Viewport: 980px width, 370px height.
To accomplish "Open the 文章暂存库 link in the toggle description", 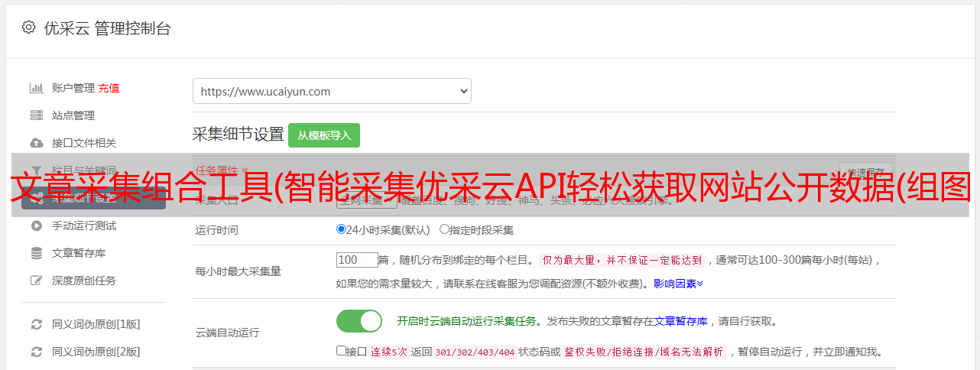I will click(x=681, y=321).
